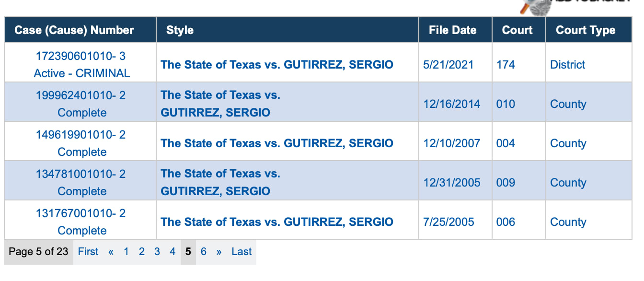644x281 pixels.
Task: Go to the First page of results
Action: tap(88, 252)
